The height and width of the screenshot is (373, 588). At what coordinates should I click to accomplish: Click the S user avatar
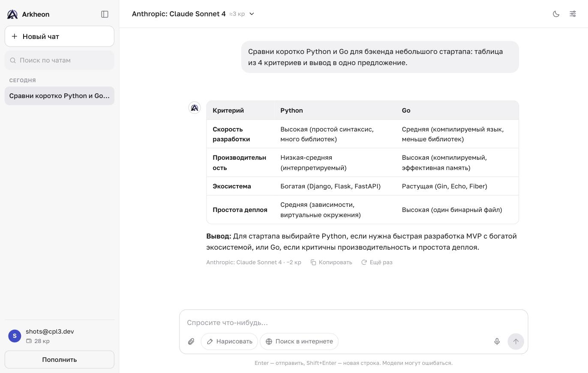point(15,336)
